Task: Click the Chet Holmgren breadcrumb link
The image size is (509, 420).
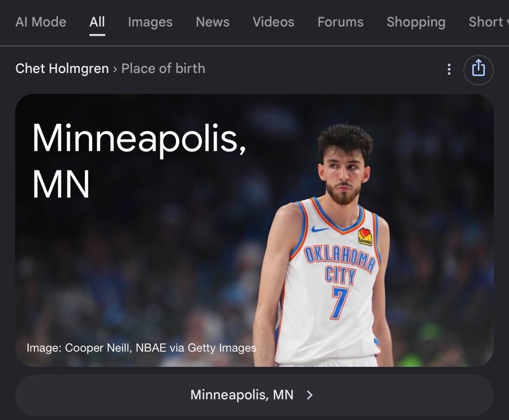Action: (62, 68)
